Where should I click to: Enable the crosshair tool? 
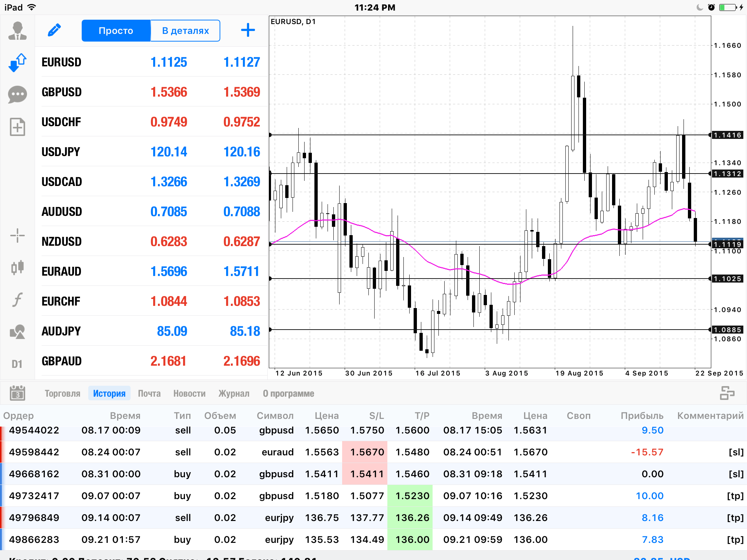[x=17, y=236]
